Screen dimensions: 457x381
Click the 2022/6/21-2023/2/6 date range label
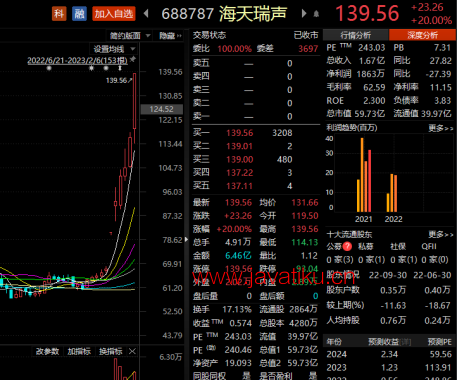(x=77, y=60)
